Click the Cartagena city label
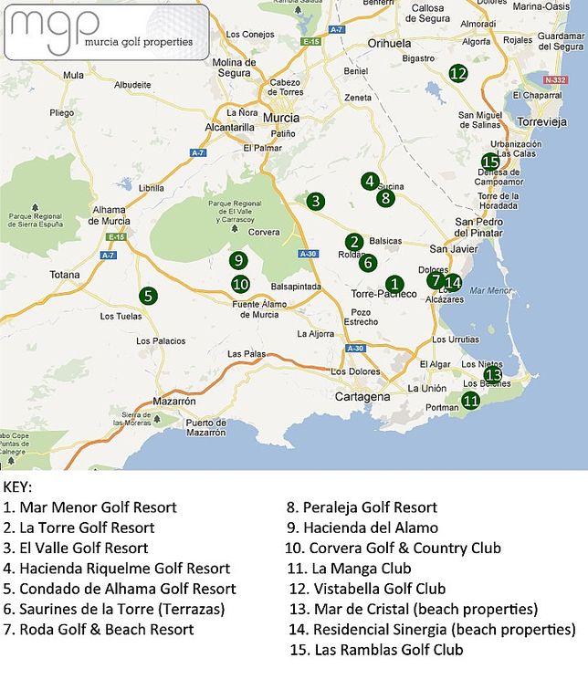Screen dimensions: 588x700 pyautogui.click(x=362, y=396)
